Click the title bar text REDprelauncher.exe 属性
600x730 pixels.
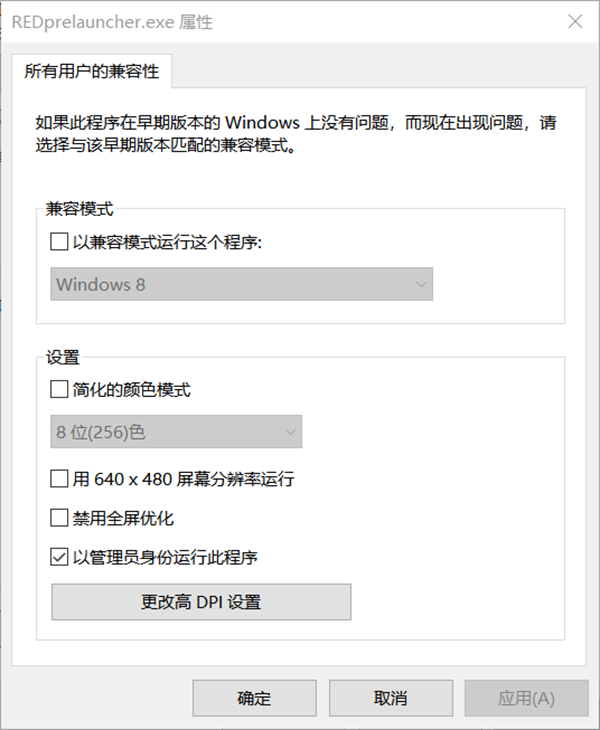tap(112, 22)
